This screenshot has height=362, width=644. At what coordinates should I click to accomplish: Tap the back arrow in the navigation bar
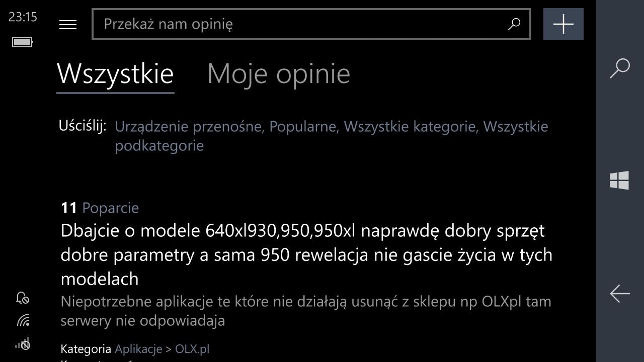[x=619, y=294]
